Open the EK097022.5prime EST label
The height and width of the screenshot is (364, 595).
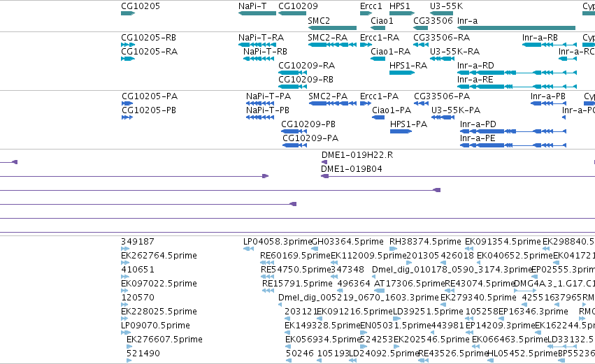159,284
